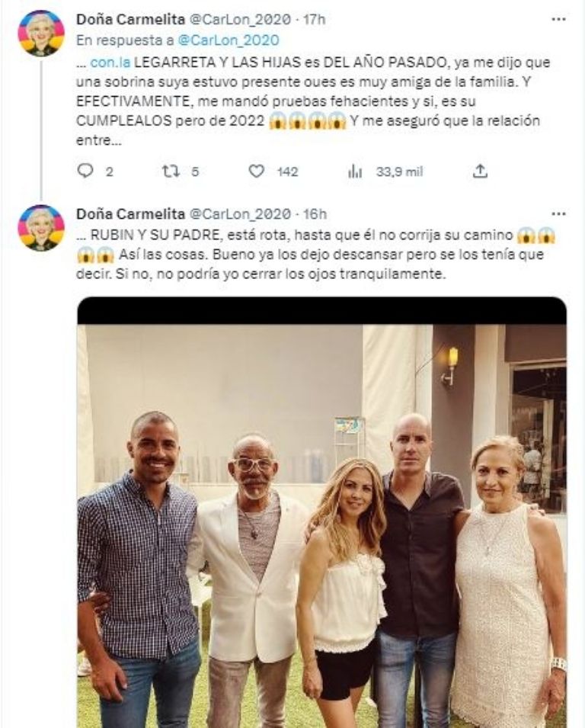Open view analytics bar chart icon
The image size is (585, 728).
[355, 172]
